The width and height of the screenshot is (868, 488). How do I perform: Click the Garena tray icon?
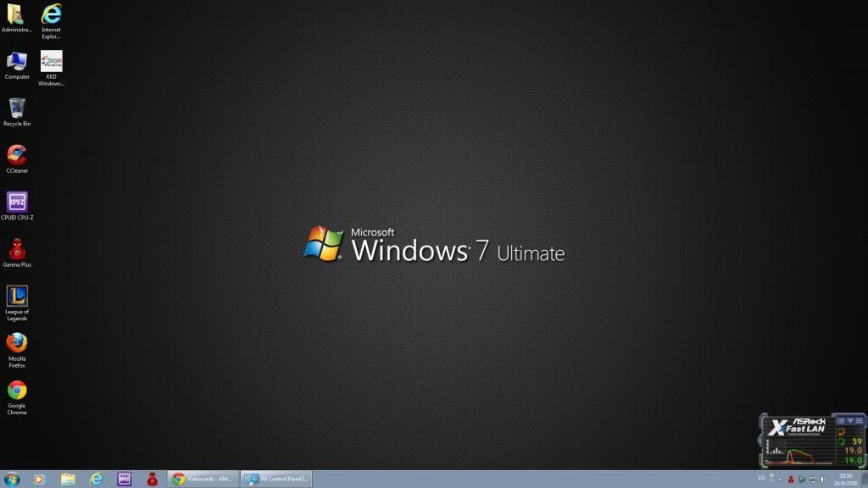click(x=791, y=480)
